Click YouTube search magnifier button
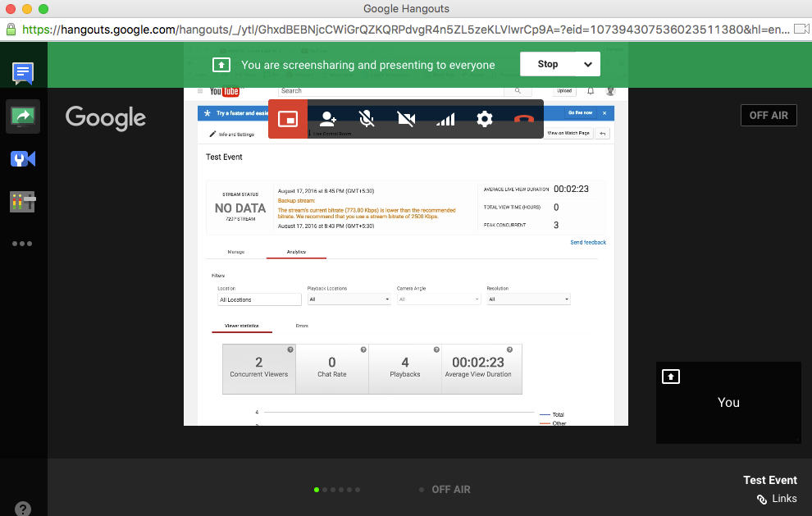812x516 pixels. click(518, 91)
